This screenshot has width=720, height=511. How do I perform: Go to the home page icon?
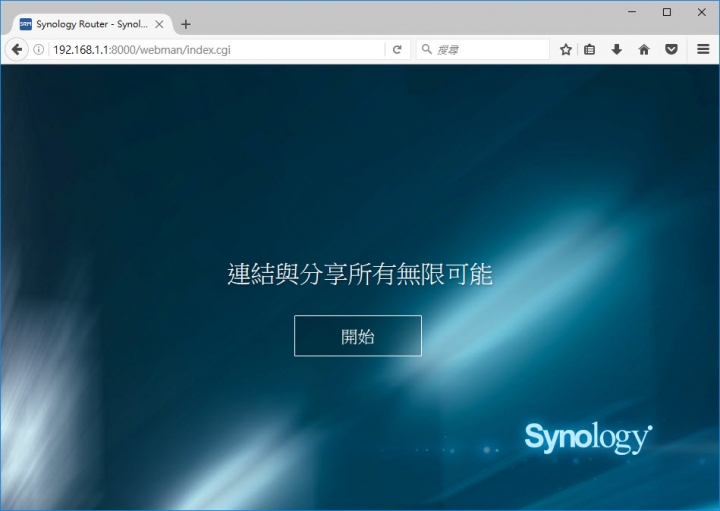[x=644, y=50]
